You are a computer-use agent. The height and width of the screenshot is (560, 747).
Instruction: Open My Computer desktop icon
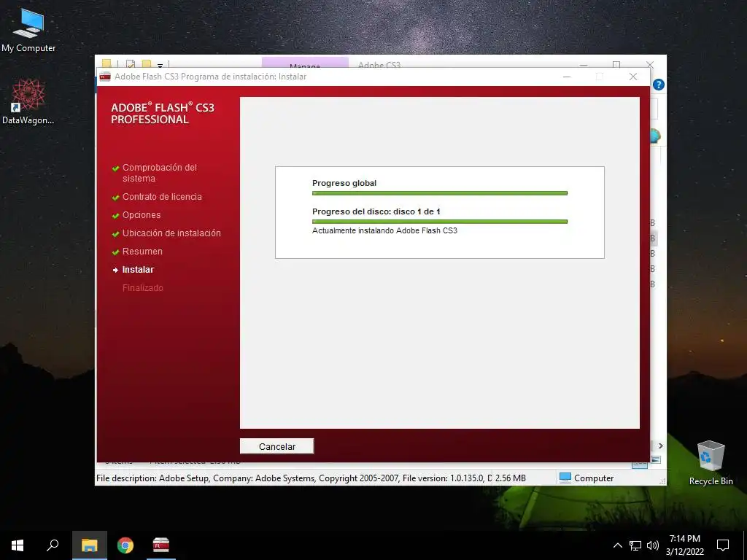point(28,31)
